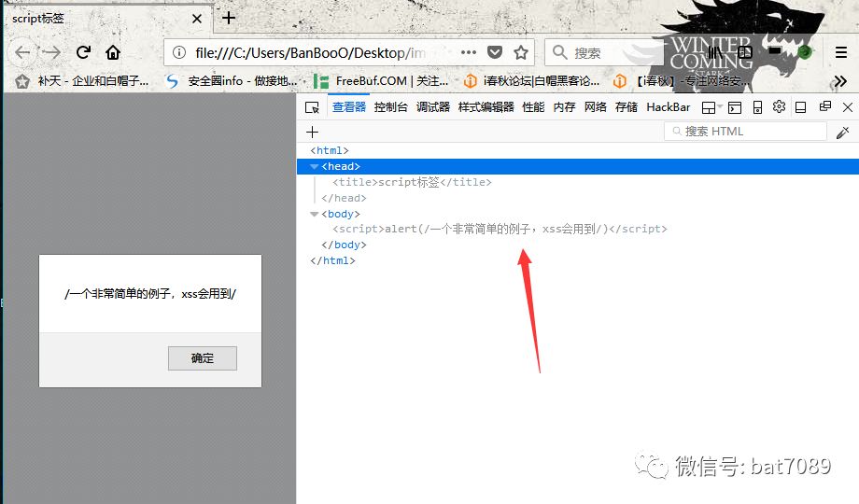This screenshot has height=504, width=859.
Task: Select the </head> closing tag row
Action: [577, 198]
